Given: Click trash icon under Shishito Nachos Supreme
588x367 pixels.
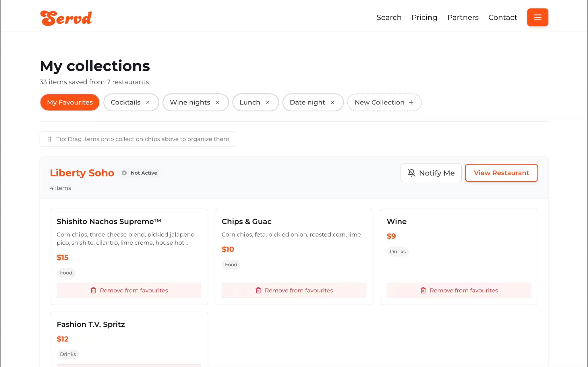Looking at the screenshot, I should [93, 290].
